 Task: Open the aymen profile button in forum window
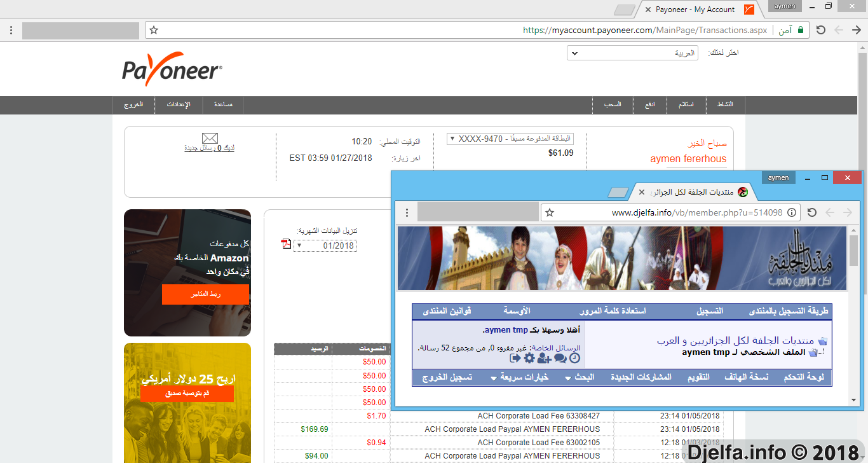tap(778, 177)
